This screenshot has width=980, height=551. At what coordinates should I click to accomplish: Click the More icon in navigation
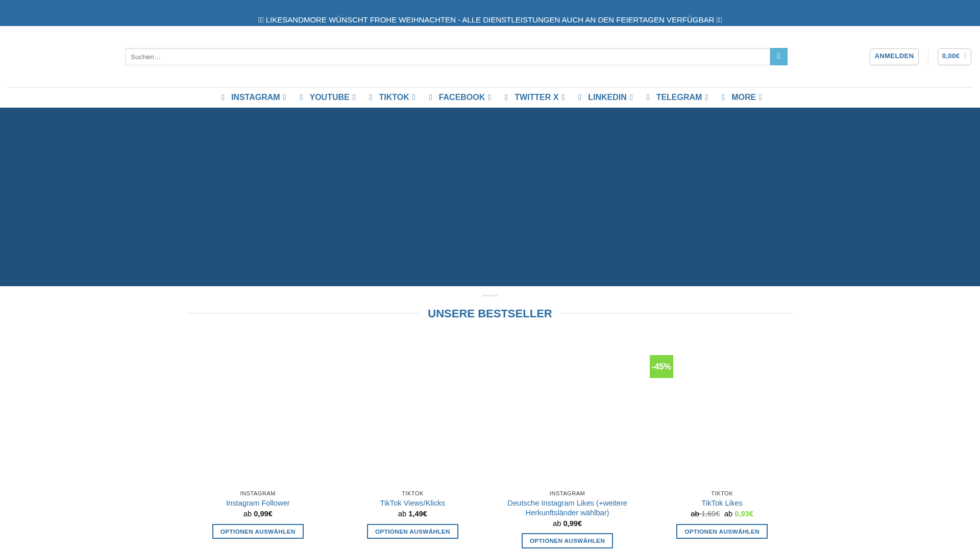(x=723, y=97)
